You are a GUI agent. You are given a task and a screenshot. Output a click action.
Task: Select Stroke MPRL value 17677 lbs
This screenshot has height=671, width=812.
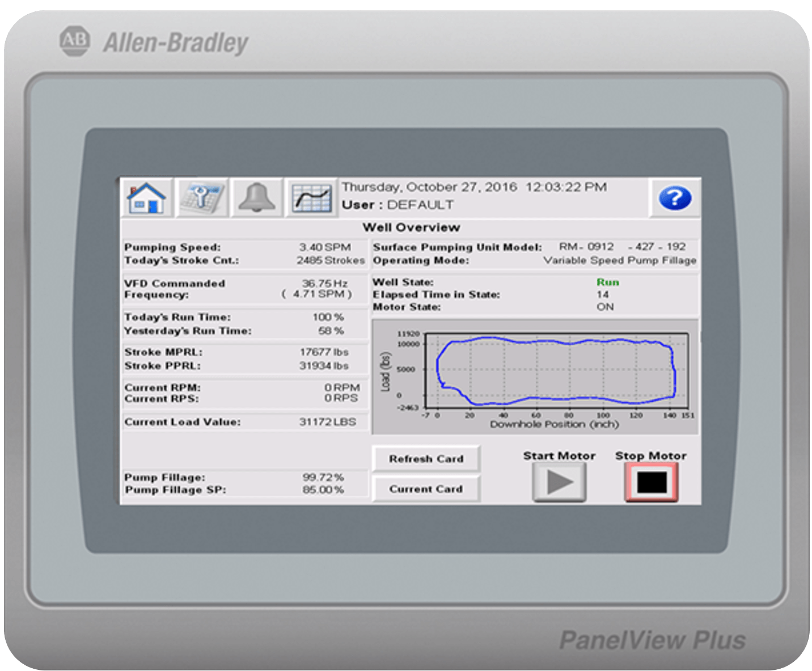coord(324,352)
